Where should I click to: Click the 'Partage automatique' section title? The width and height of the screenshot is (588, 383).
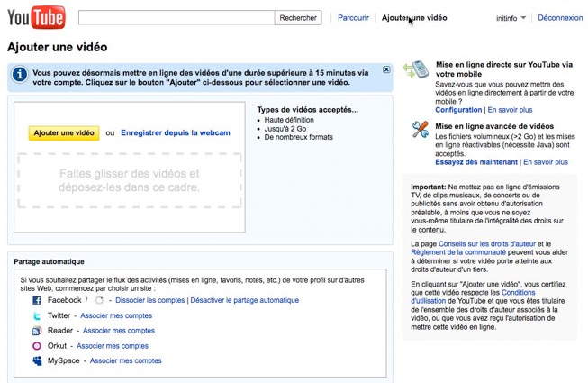(50, 262)
